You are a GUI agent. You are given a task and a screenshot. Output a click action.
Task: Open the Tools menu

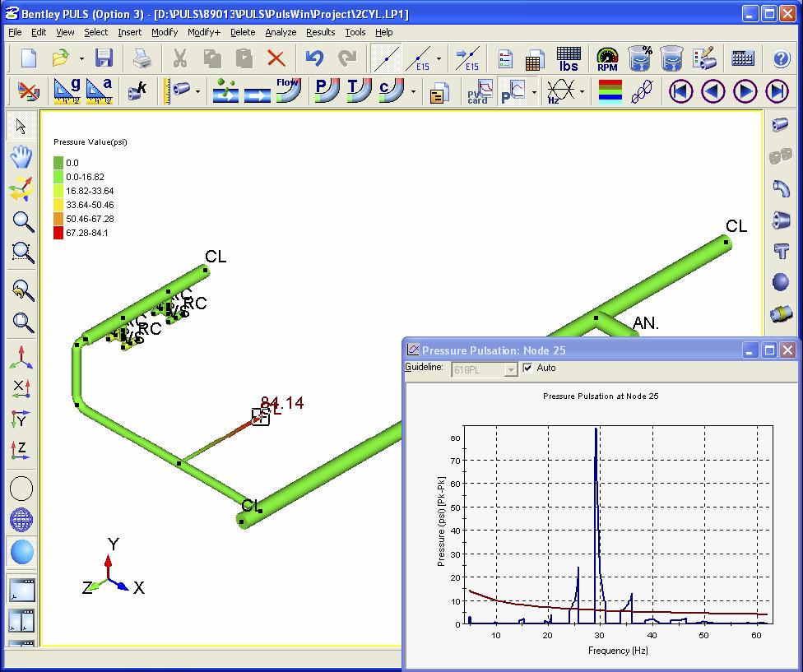click(355, 32)
